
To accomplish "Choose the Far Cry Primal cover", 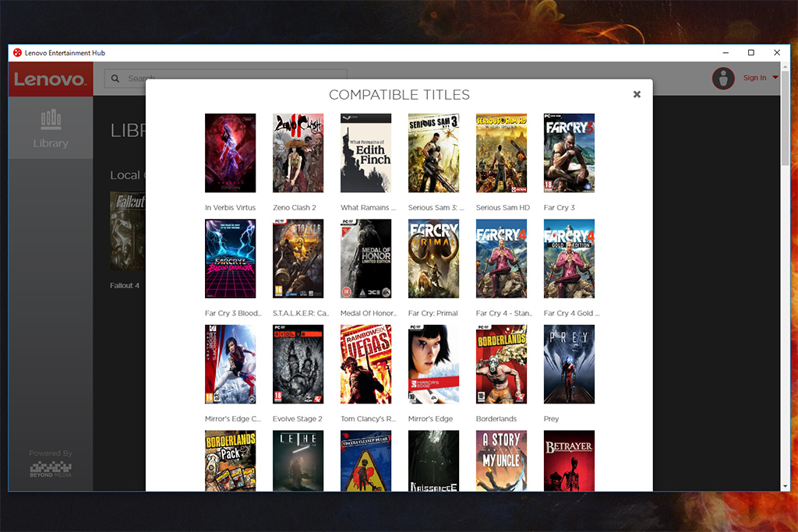I will [x=433, y=259].
